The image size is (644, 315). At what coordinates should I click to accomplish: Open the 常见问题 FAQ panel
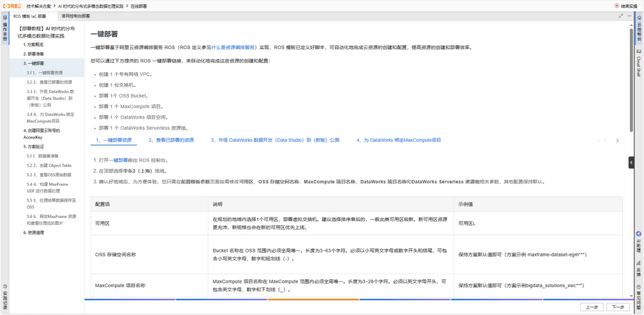point(639,296)
